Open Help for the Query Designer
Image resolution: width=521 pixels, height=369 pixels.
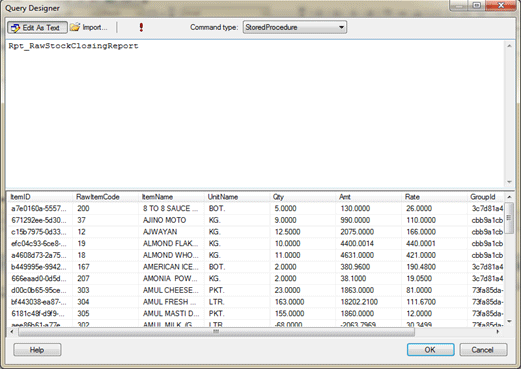point(37,350)
